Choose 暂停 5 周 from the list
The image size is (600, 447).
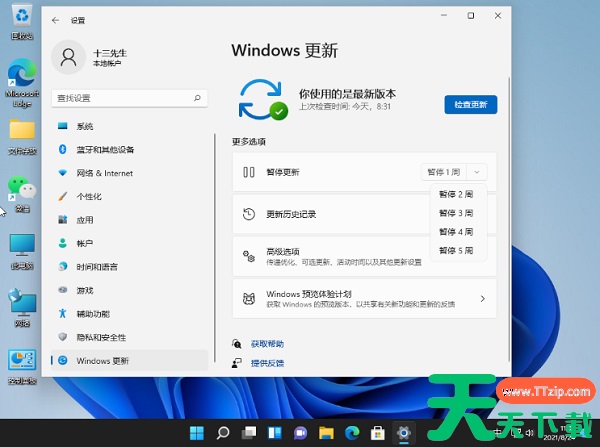pyautogui.click(x=458, y=250)
